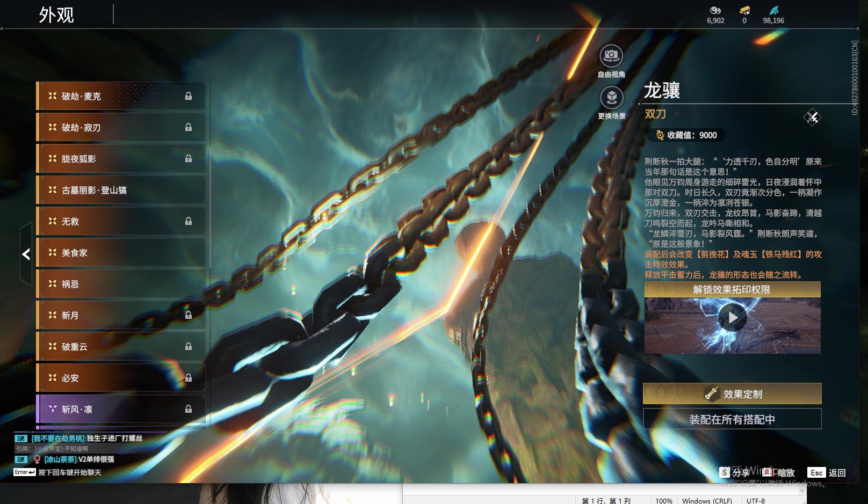Viewport: 868px width, 504px height.
Task: Click the lock icon on 胧夜狐影
Action: pos(189,158)
